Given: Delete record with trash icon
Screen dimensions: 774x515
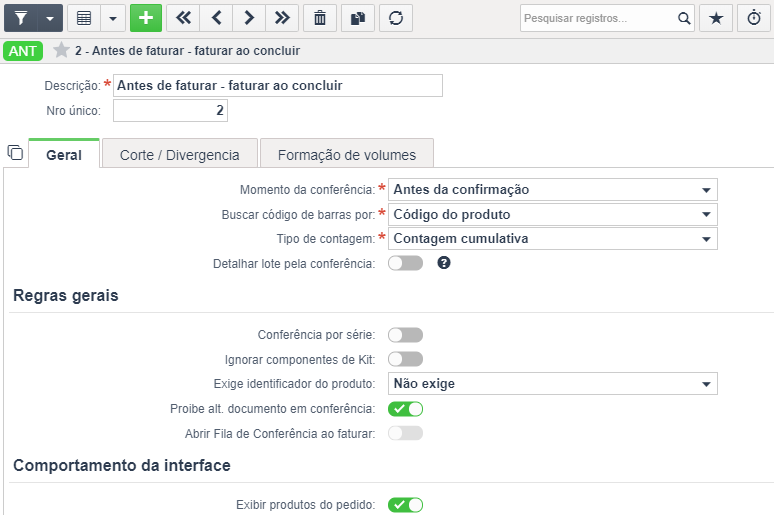Looking at the screenshot, I should point(320,18).
